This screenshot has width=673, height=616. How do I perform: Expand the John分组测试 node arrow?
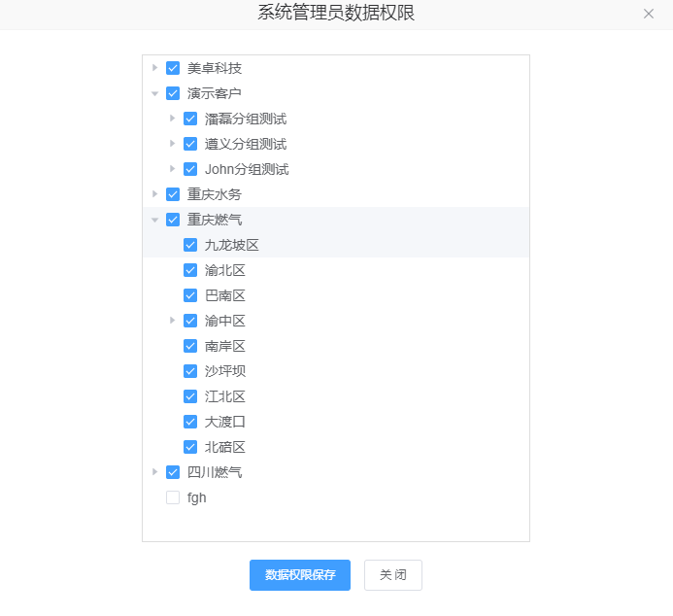(172, 169)
